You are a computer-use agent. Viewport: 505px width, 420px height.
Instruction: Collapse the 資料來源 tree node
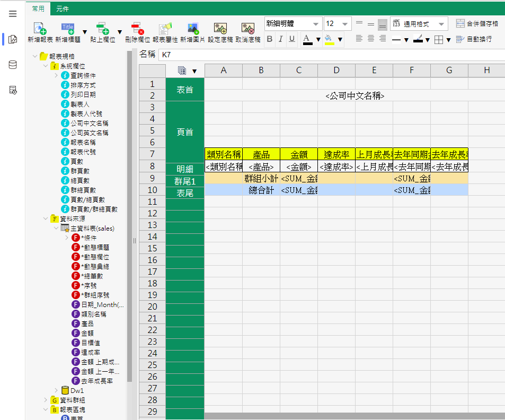coord(46,218)
